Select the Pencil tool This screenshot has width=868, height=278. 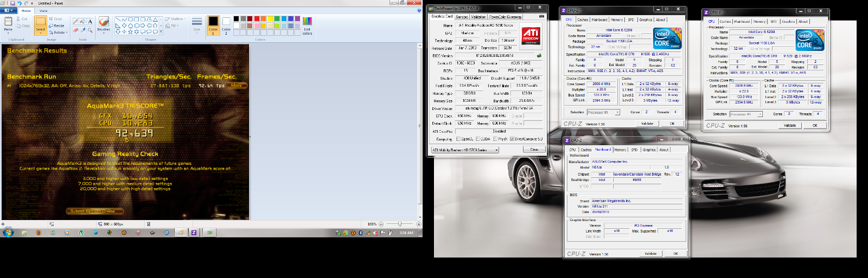pyautogui.click(x=75, y=22)
